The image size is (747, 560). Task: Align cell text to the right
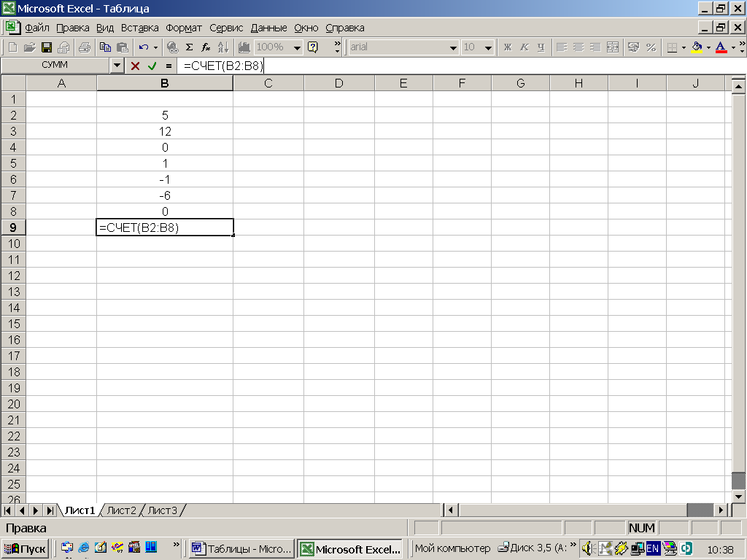pyautogui.click(x=595, y=47)
